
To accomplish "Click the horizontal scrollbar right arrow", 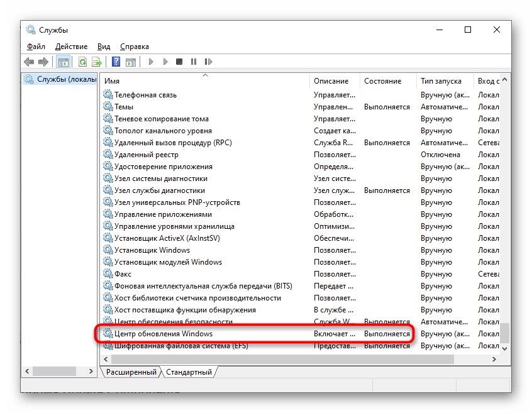I will click(494, 359).
